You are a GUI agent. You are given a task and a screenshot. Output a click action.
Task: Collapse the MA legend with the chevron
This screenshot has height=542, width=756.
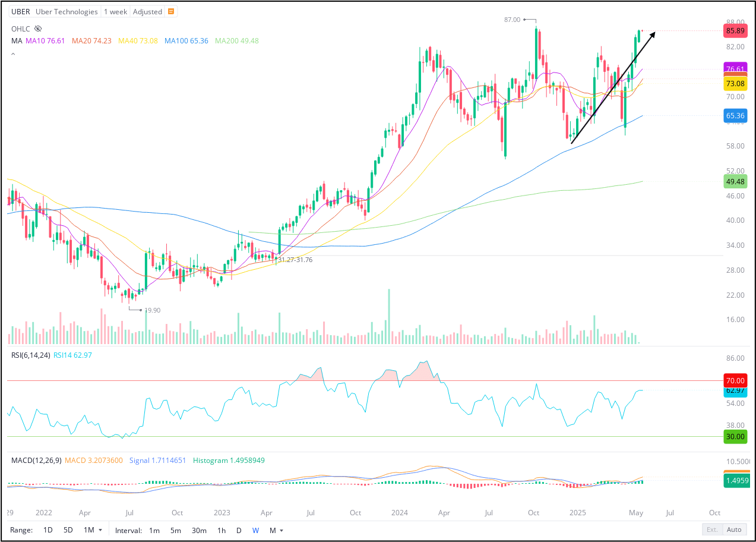pos(12,53)
